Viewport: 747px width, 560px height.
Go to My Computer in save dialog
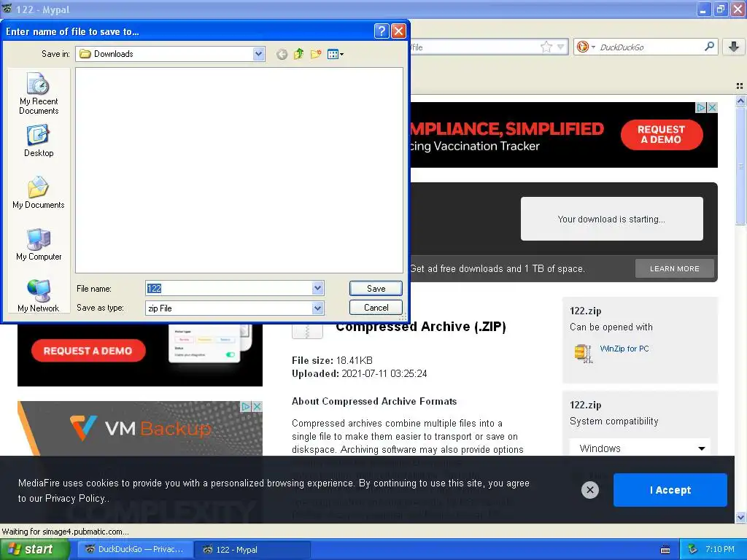pos(39,244)
